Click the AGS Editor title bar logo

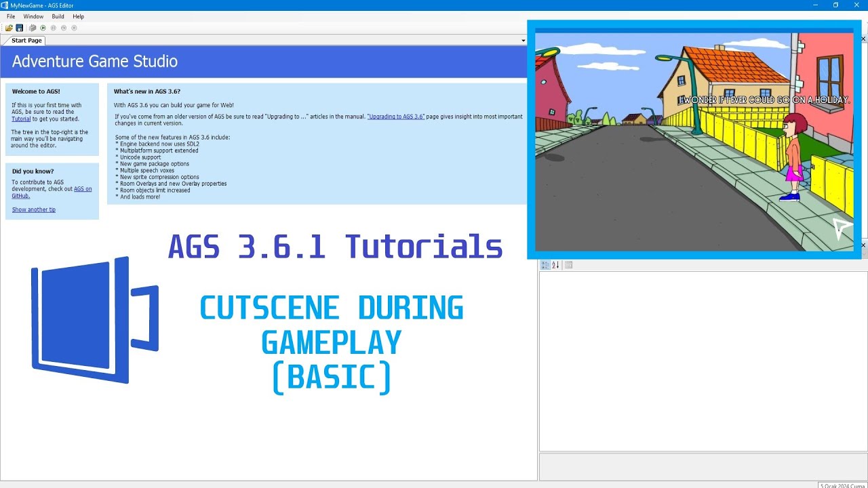click(5, 5)
